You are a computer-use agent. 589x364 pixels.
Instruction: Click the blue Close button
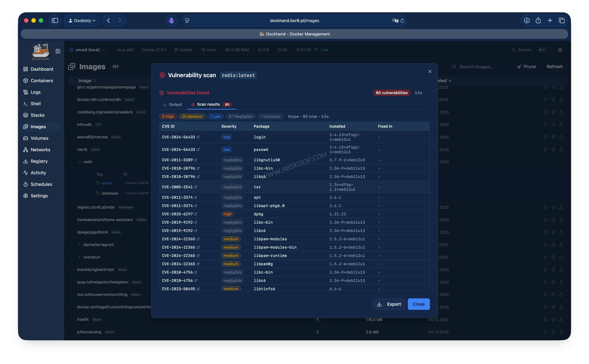point(419,304)
